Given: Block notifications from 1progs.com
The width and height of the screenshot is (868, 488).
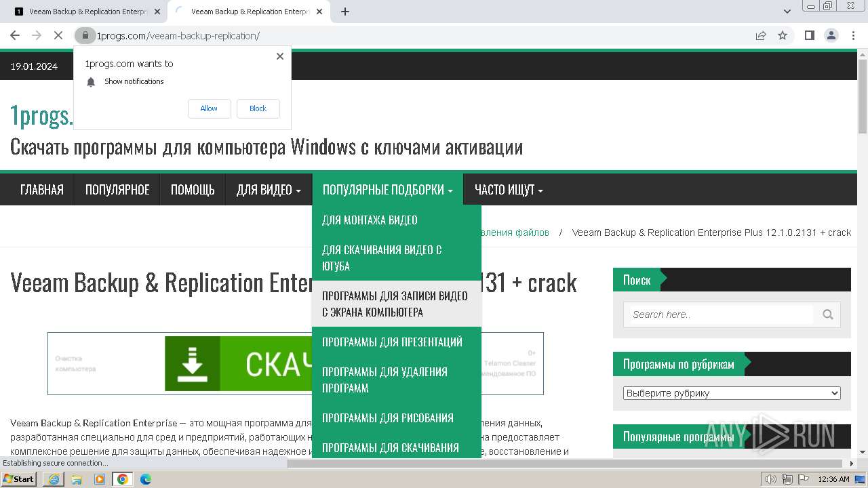Looking at the screenshot, I should [258, 108].
